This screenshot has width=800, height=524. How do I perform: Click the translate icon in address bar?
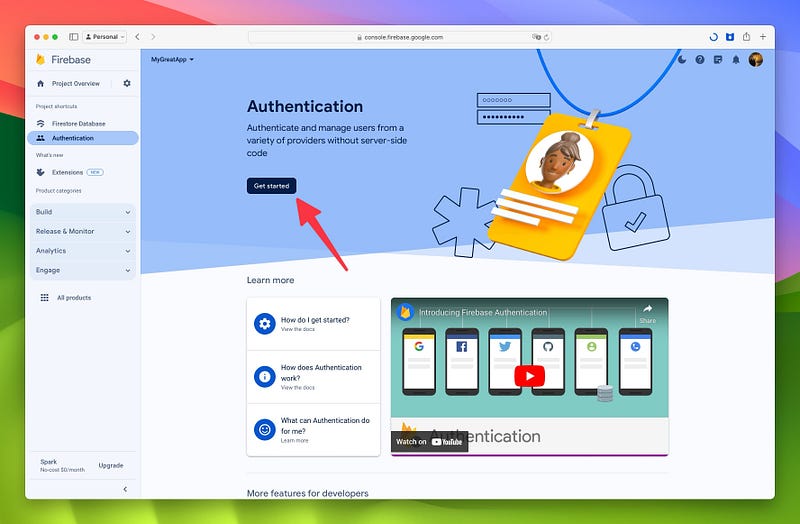click(x=536, y=37)
